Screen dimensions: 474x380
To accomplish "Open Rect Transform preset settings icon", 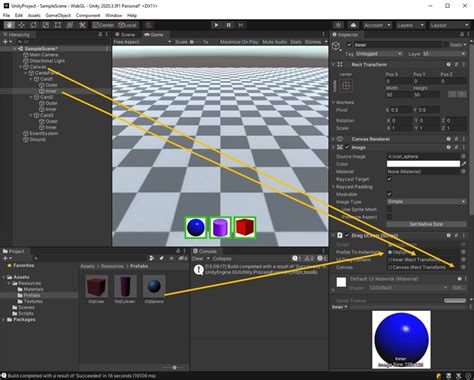I will tap(456, 64).
